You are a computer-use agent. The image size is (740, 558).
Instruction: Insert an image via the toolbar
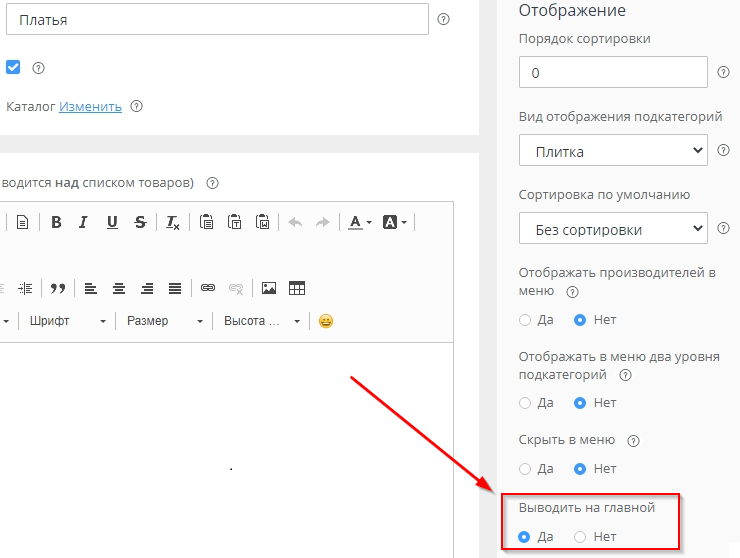(268, 288)
